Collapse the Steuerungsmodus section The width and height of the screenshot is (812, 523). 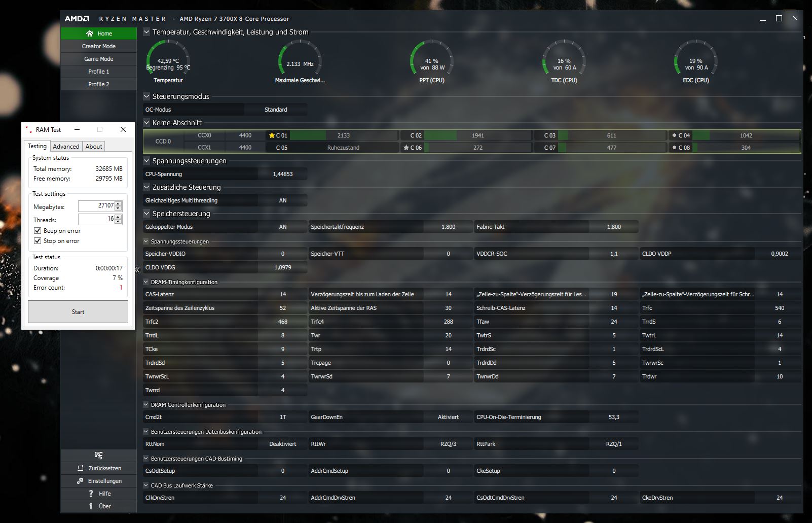pos(146,96)
